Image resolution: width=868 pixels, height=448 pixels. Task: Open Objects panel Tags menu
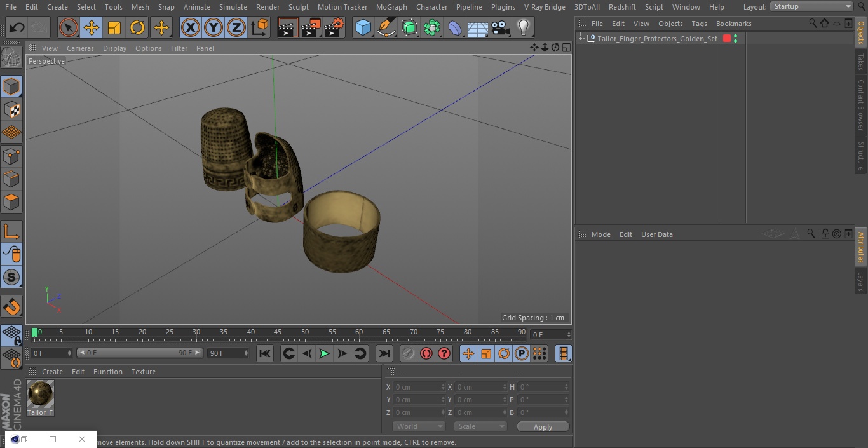pos(699,24)
